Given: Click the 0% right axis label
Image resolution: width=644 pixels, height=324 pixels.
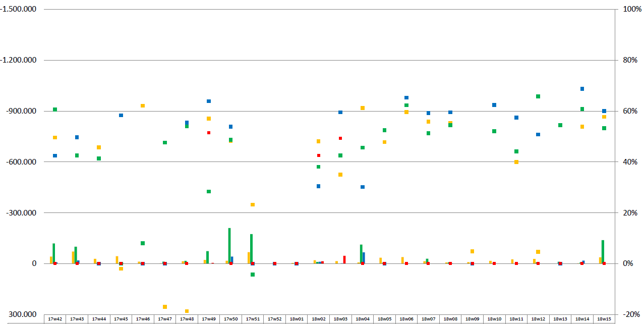Looking at the screenshot, I should (x=629, y=263).
